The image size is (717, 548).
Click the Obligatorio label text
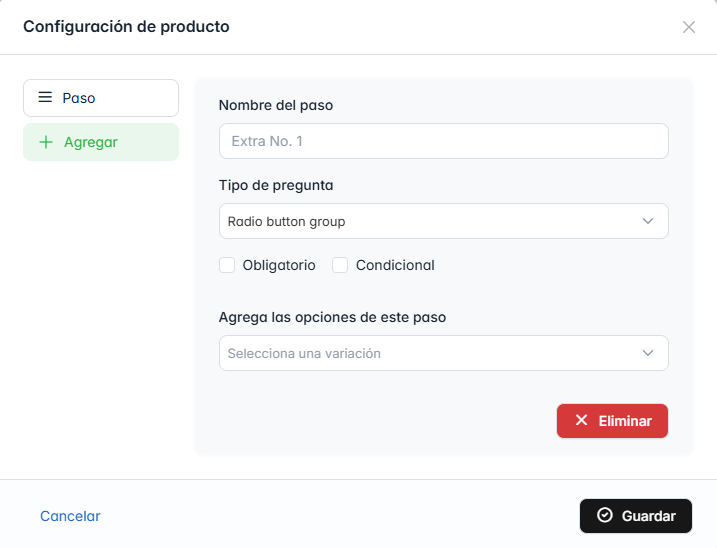pos(279,265)
